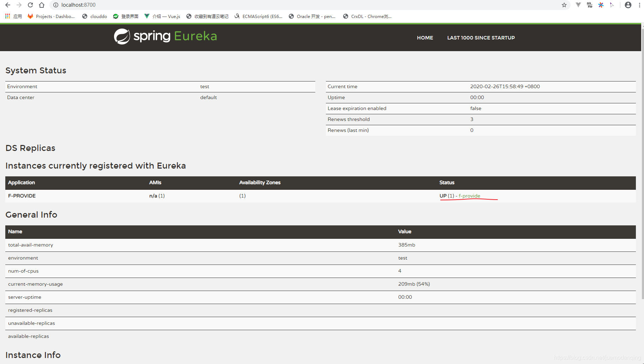Open LAST 1000 SINCE STARTUP nav item

pos(481,38)
